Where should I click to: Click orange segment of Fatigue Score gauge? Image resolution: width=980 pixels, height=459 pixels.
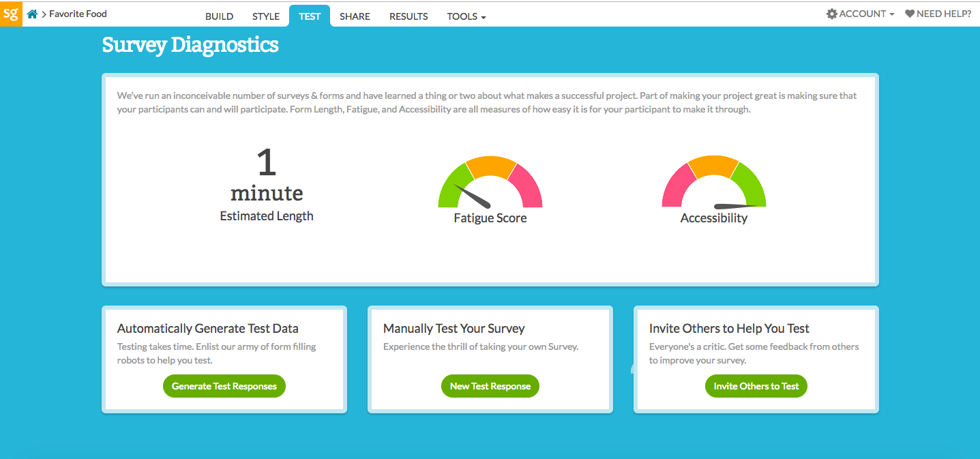(x=490, y=166)
